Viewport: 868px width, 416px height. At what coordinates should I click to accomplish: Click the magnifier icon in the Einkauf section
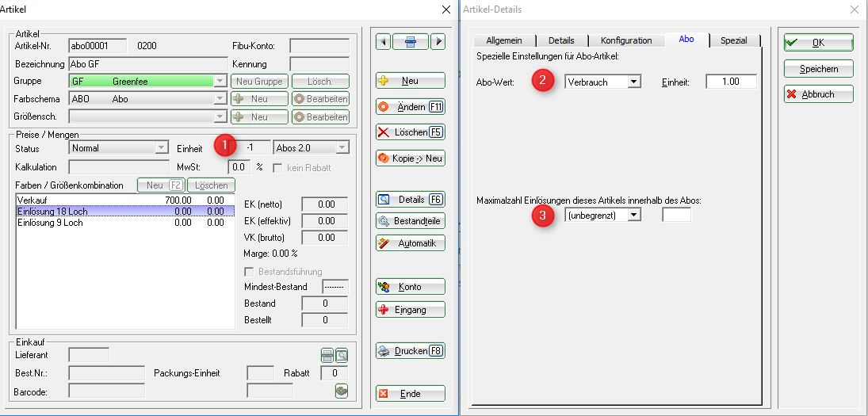[x=342, y=355]
